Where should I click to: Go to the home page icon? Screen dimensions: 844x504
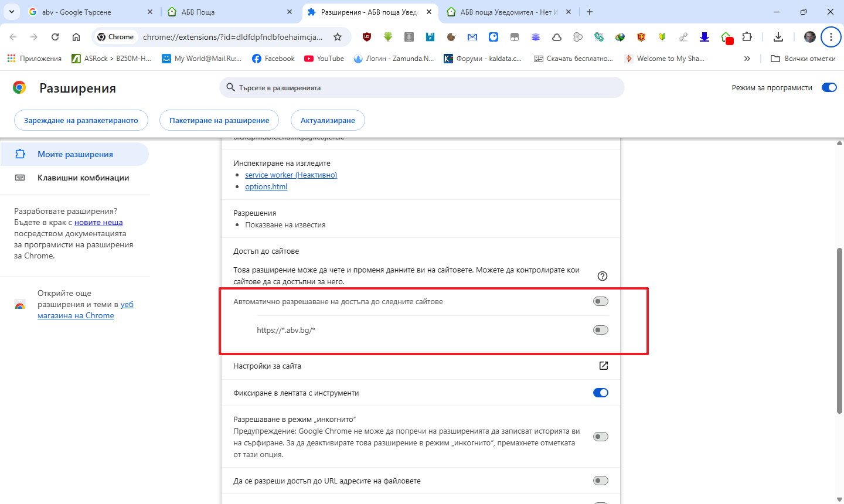click(76, 37)
